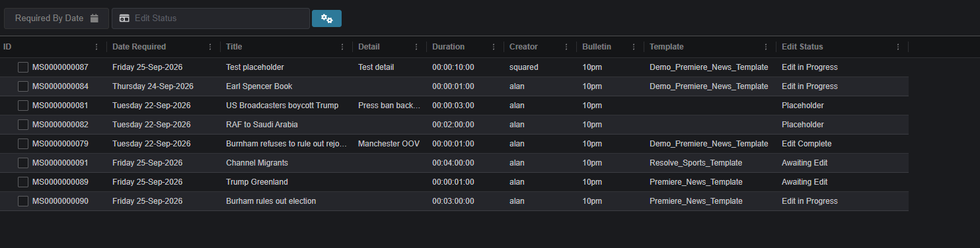
Task: Click 'Edit in Progress' in Earl Spencer row
Action: (x=810, y=86)
